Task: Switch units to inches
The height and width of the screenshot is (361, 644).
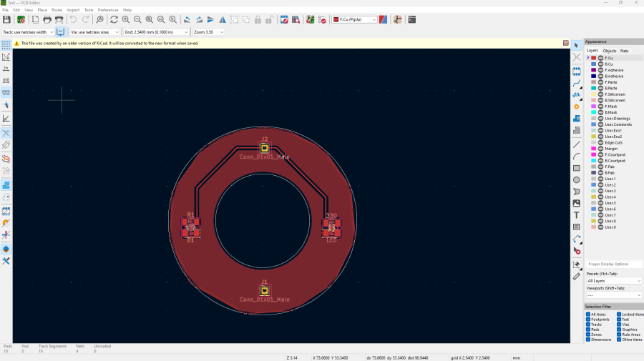Action: click(x=6, y=69)
